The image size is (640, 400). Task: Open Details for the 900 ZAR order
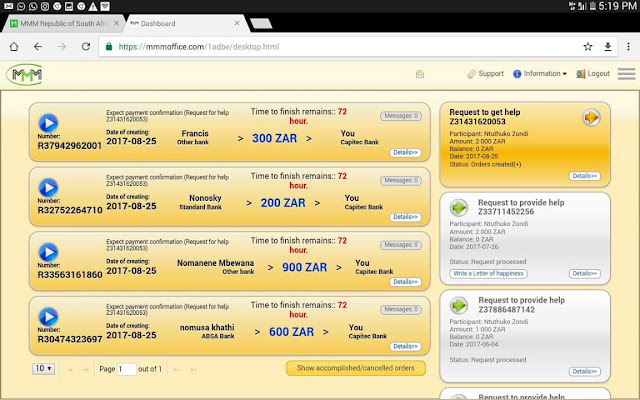tap(405, 282)
